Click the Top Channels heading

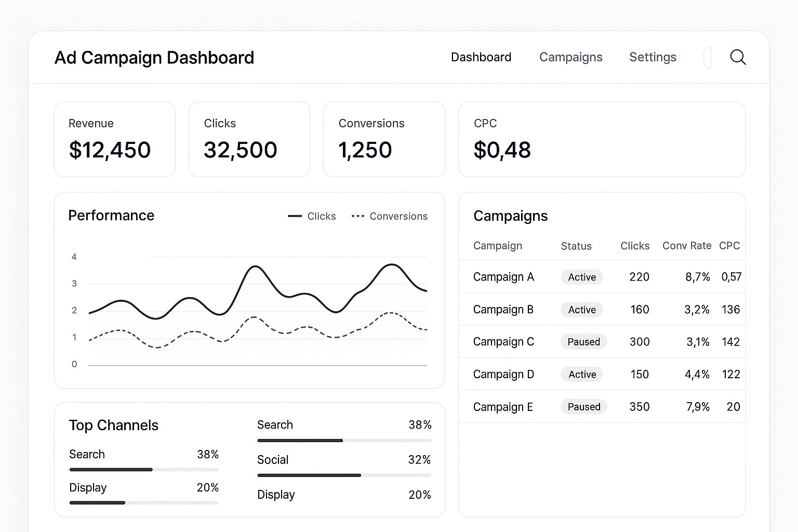click(114, 425)
